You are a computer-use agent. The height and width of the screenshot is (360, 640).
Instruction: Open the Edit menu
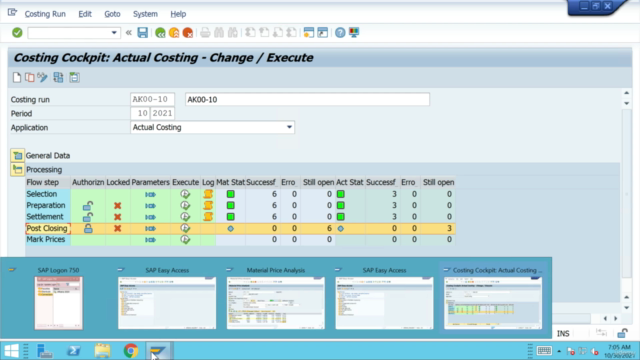coord(85,14)
